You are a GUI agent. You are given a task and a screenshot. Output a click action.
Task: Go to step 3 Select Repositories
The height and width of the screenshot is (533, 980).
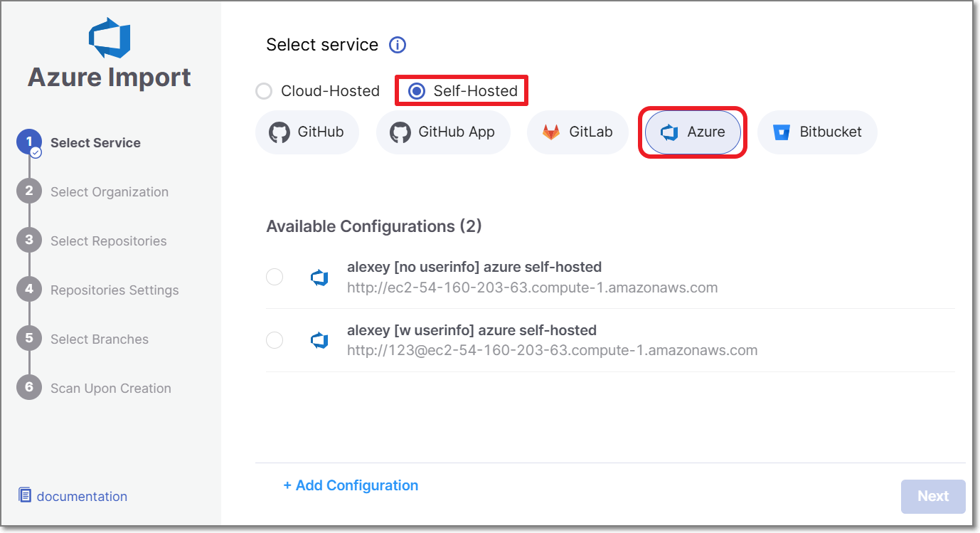(108, 241)
